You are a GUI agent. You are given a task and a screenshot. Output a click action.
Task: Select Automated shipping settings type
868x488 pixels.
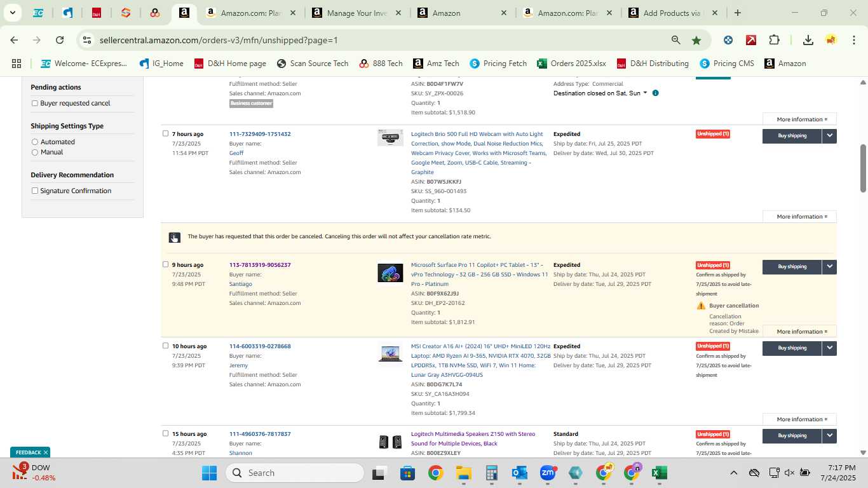coord(35,142)
